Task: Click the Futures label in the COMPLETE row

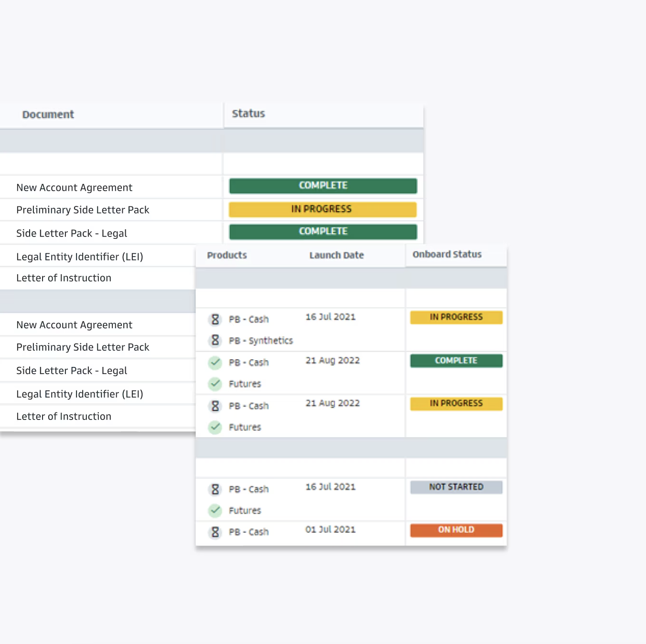Action: click(245, 384)
